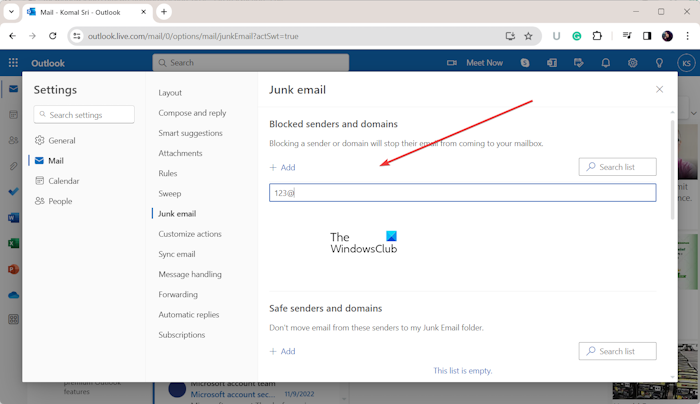
Task: Click Meet Now text button
Action: click(x=484, y=63)
